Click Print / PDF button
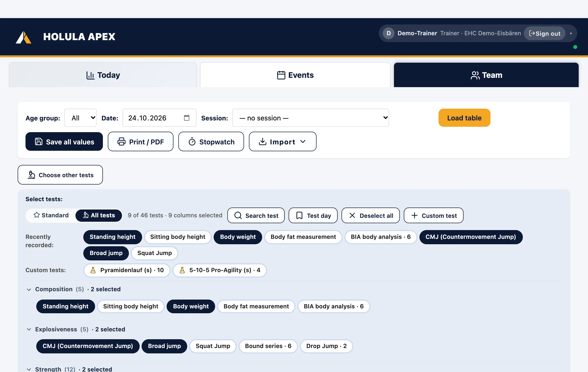This screenshot has width=588, height=372. point(141,142)
